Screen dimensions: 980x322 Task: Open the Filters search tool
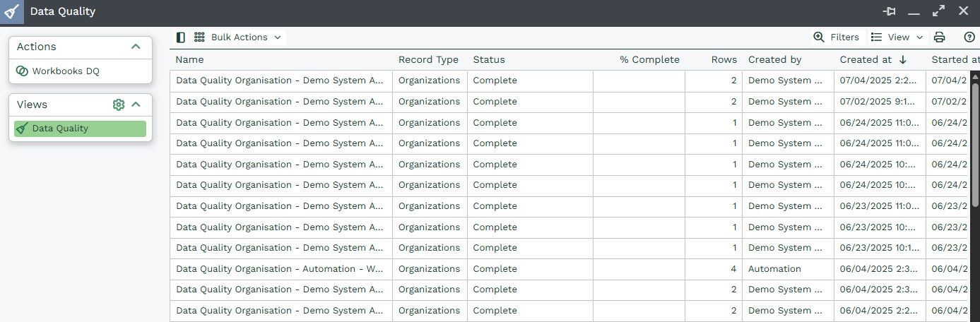coord(836,37)
